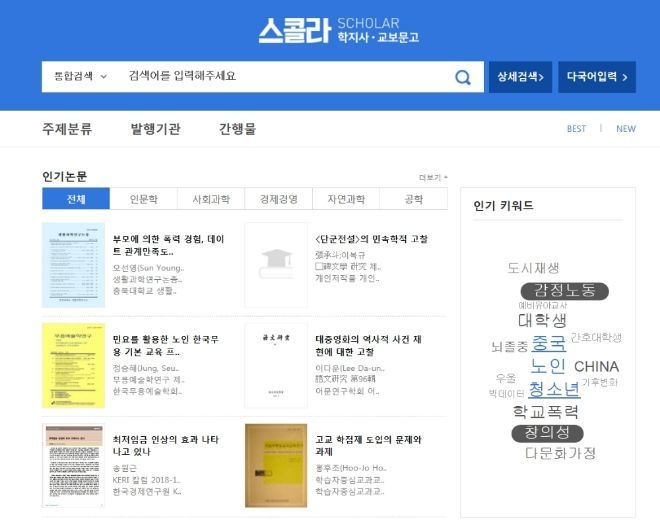Image resolution: width=660 pixels, height=524 pixels.
Task: Open the 주제분류 menu
Action: 67,129
